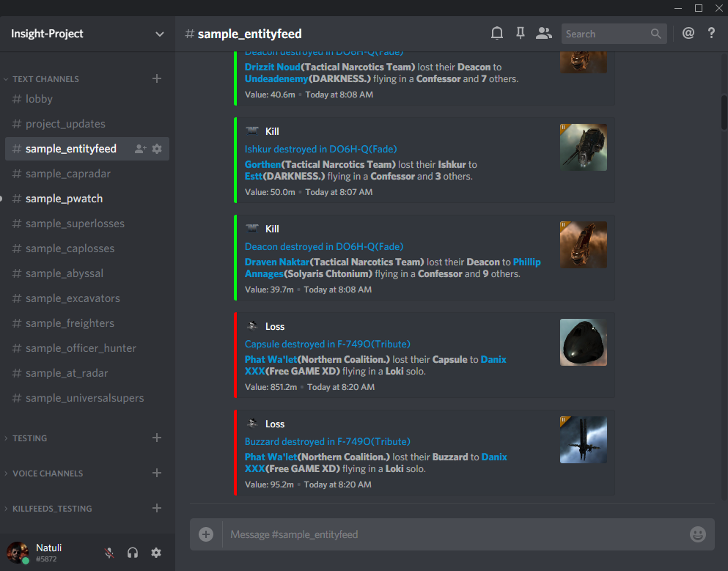Open user settings gear beside Natuli
728x571 pixels.
tap(156, 553)
